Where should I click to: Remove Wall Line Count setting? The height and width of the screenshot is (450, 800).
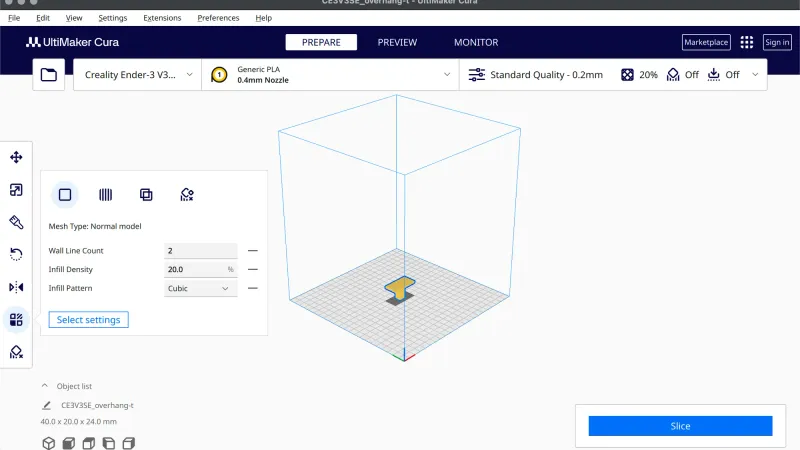[253, 251]
